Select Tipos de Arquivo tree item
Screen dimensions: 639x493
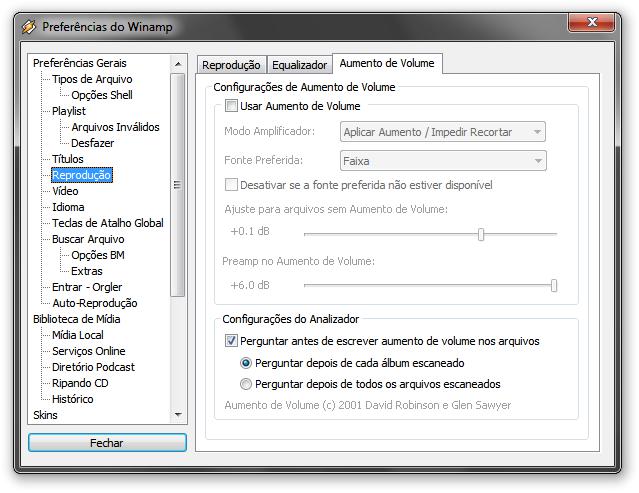pos(92,79)
